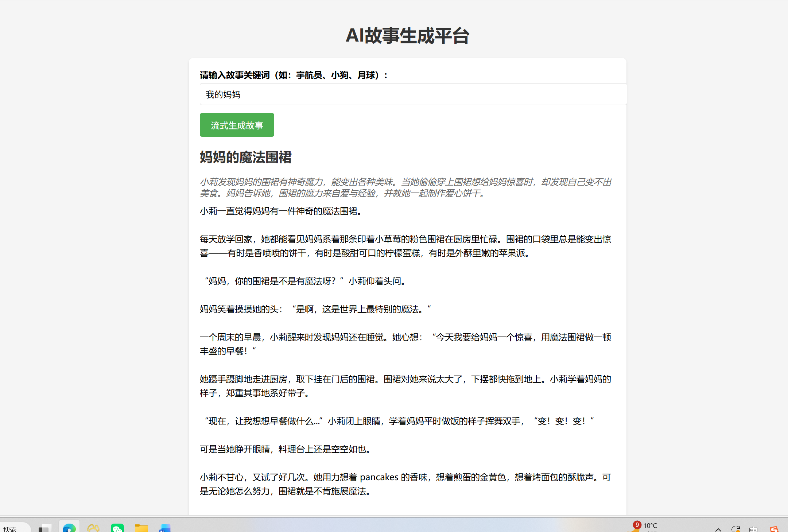Click the keyword prompt label text
The image size is (788, 532).
point(294,75)
